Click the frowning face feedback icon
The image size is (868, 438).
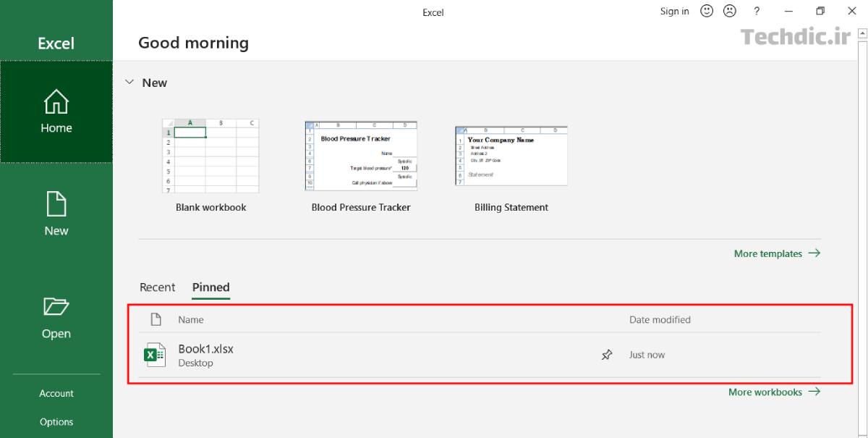coord(730,11)
